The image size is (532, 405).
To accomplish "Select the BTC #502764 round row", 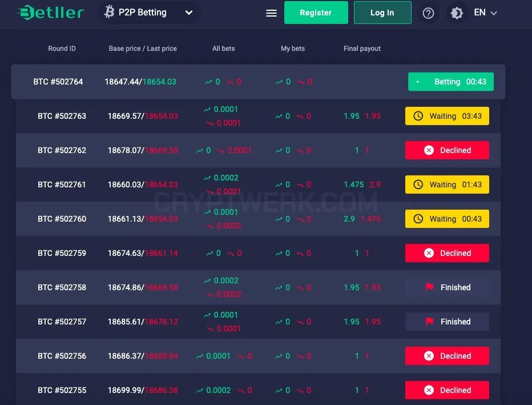I will 258,82.
